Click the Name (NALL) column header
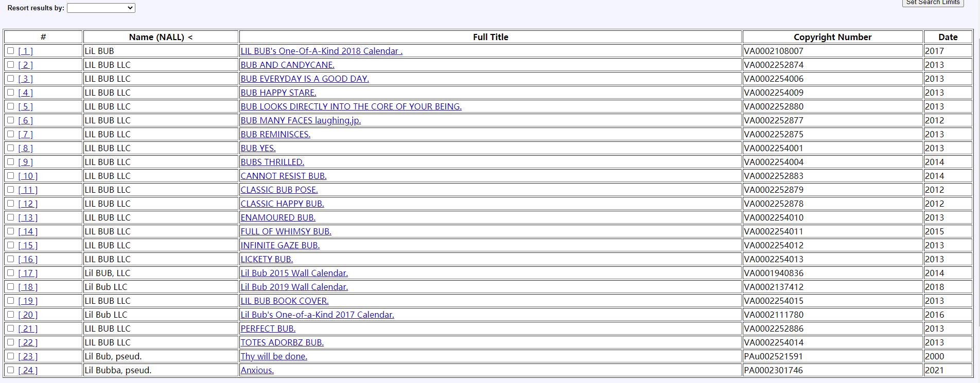 click(x=161, y=37)
